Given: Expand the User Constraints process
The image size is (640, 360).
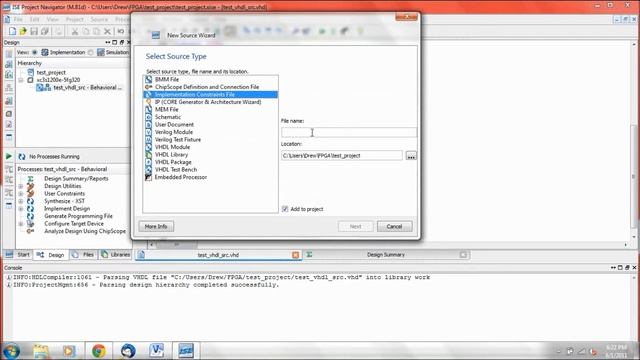Looking at the screenshot, I should tap(21, 193).
